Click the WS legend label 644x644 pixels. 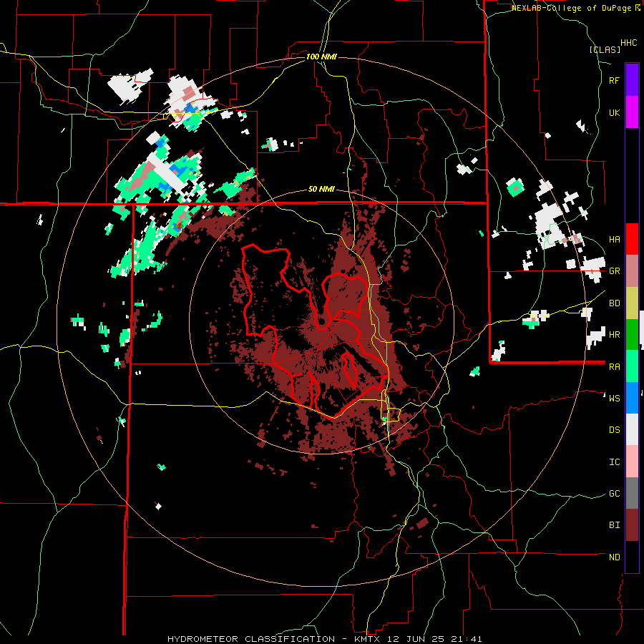(x=614, y=399)
